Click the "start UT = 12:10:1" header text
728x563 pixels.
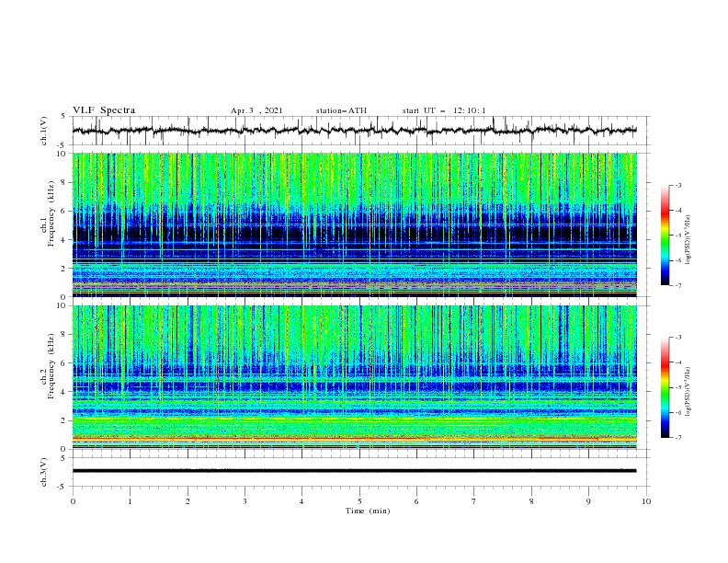tap(444, 110)
